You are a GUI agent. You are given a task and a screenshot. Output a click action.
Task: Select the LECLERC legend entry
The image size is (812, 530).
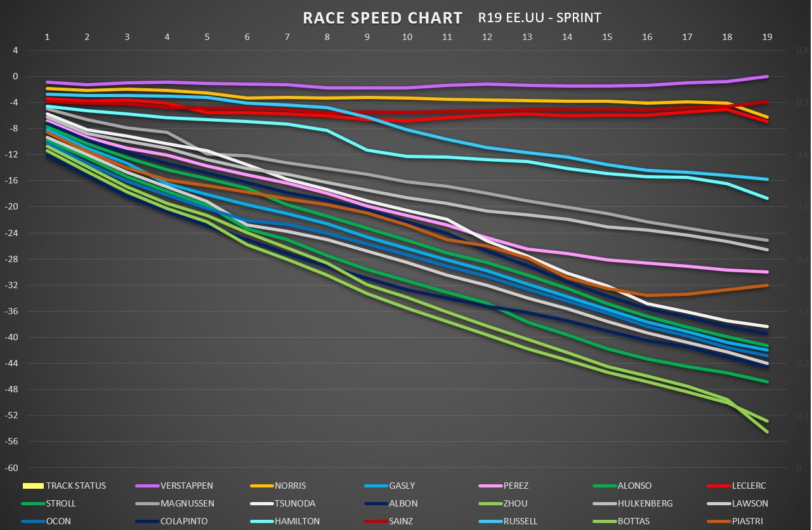tap(737, 486)
